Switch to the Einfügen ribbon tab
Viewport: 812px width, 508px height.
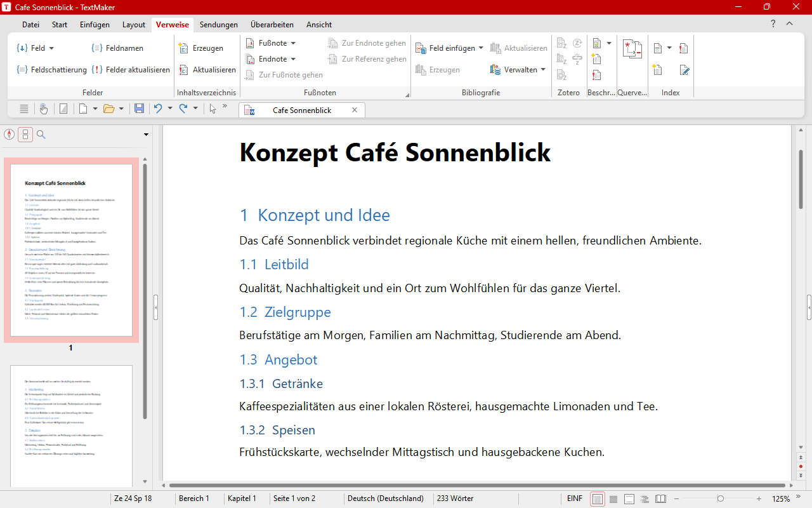coord(95,25)
